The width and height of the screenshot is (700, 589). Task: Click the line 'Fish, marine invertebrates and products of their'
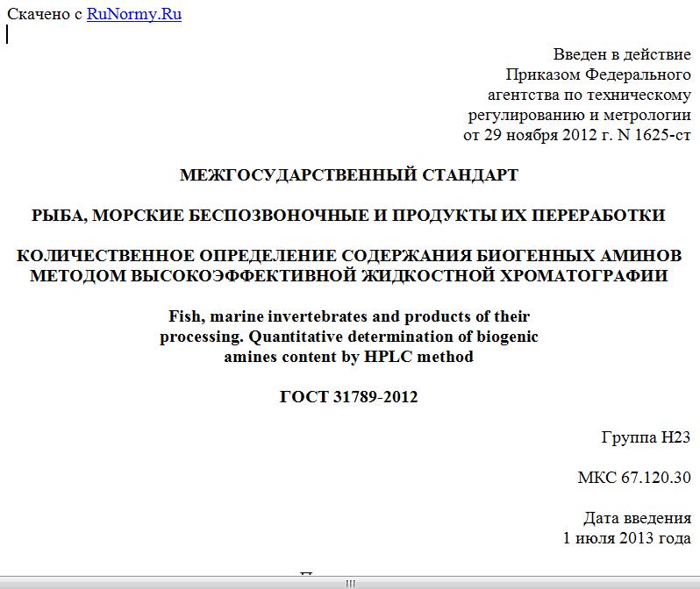[x=349, y=316]
